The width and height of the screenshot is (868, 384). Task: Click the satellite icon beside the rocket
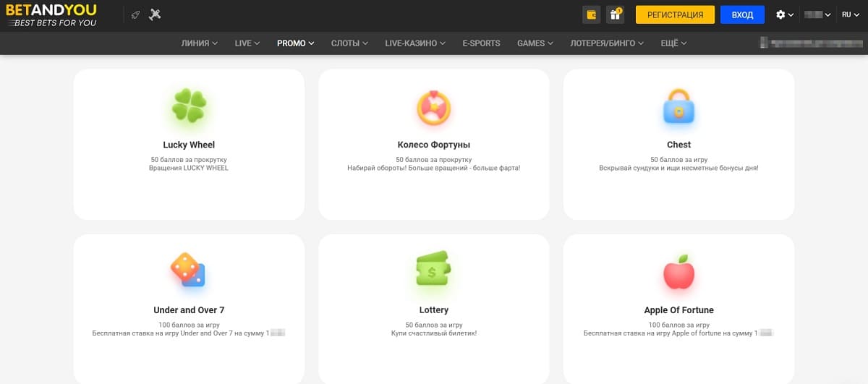[155, 14]
